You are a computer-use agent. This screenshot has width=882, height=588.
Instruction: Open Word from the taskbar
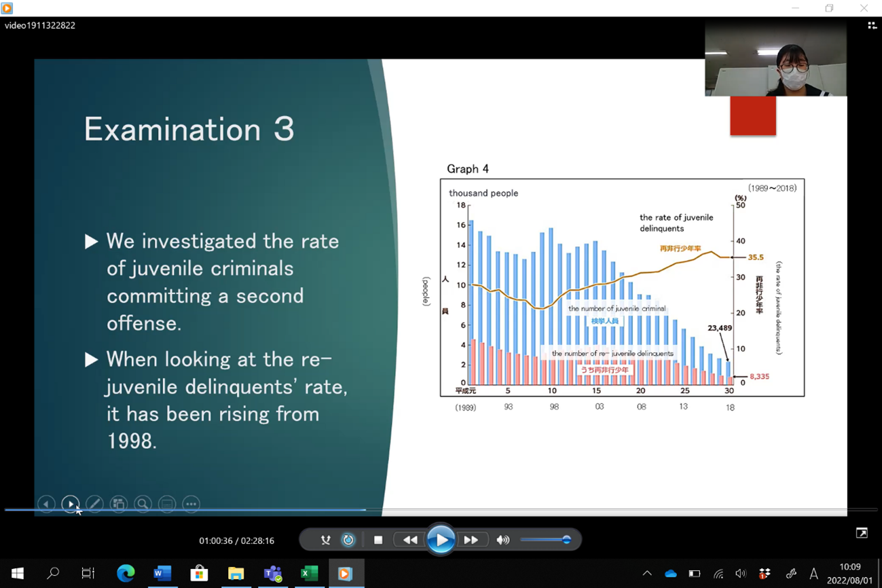tap(162, 573)
